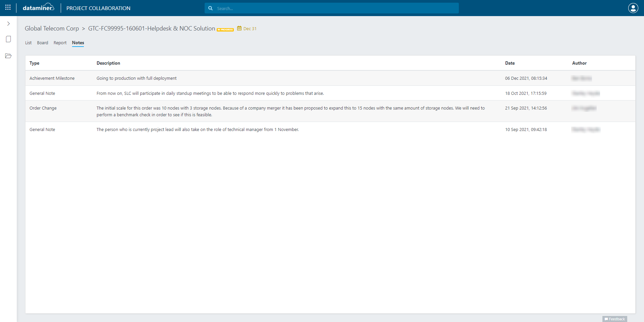This screenshot has height=322, width=644.
Task: Open the folder icon in sidebar
Action: [8, 56]
